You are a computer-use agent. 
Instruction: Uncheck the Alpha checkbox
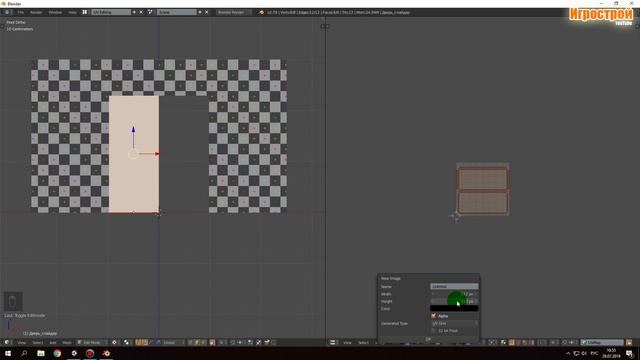(433, 316)
